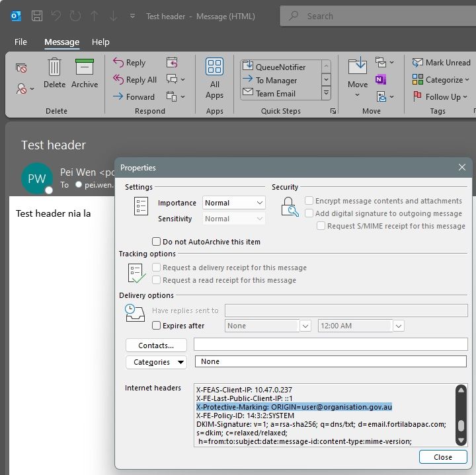Open the Categories dropdown button

pos(156,362)
